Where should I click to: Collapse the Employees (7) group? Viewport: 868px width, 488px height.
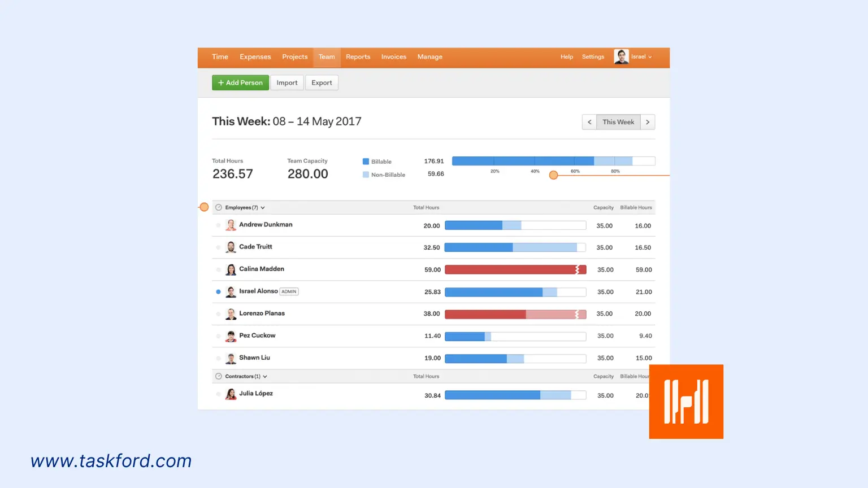tap(262, 207)
